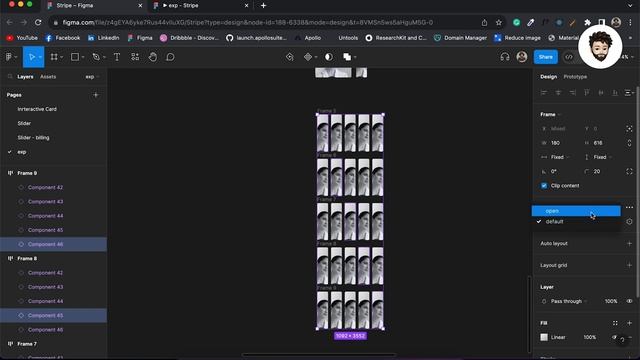
Task: Add a new fill with plus
Action: pyautogui.click(x=629, y=323)
